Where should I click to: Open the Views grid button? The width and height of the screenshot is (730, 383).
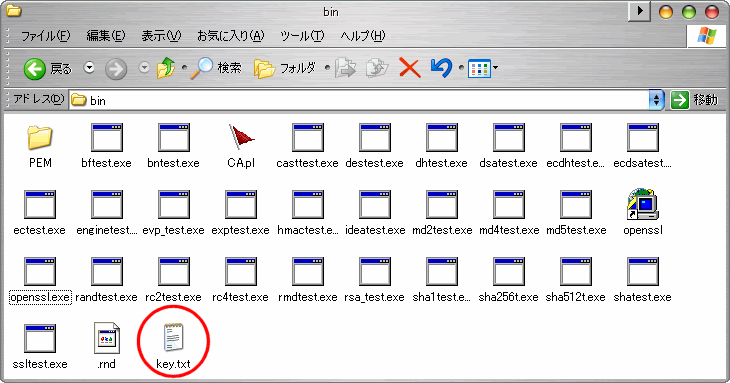[x=479, y=69]
